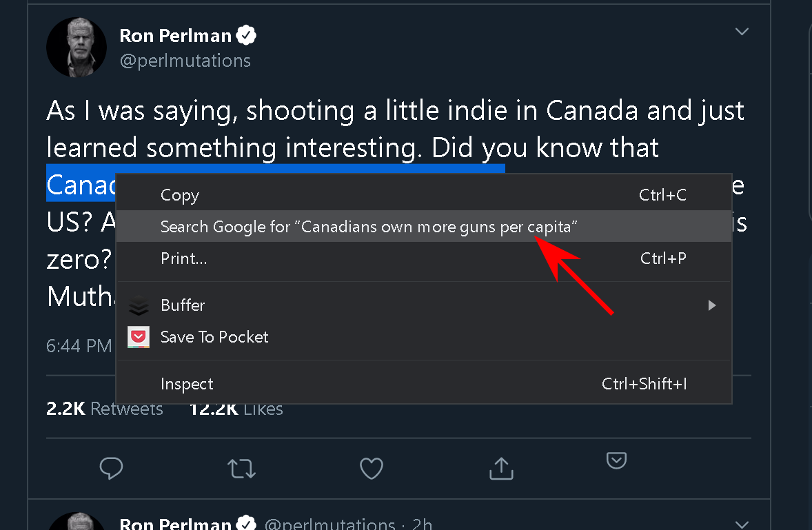Click Ron Perlman's profile avatar

click(76, 47)
